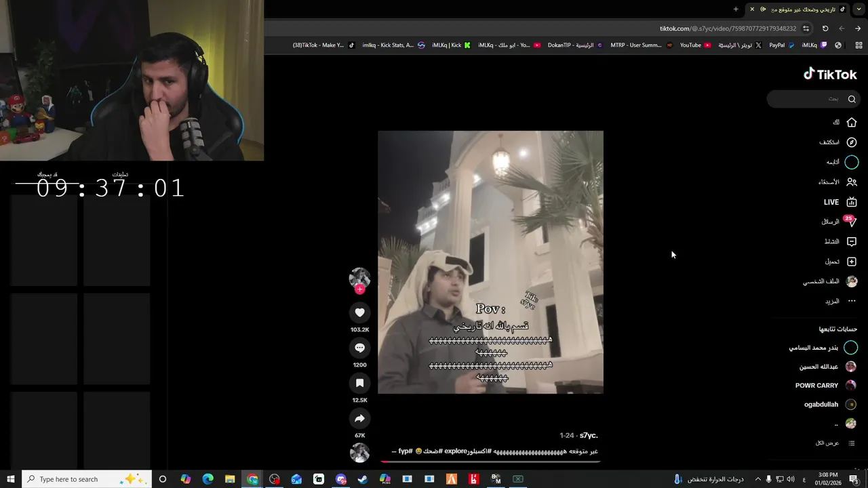The width and height of the screenshot is (868, 488).
Task: Click the browser address bar URL
Action: pyautogui.click(x=728, y=28)
